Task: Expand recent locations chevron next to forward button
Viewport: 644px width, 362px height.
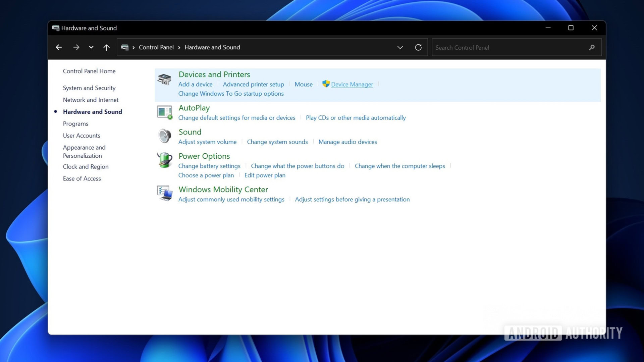Action: 91,47
